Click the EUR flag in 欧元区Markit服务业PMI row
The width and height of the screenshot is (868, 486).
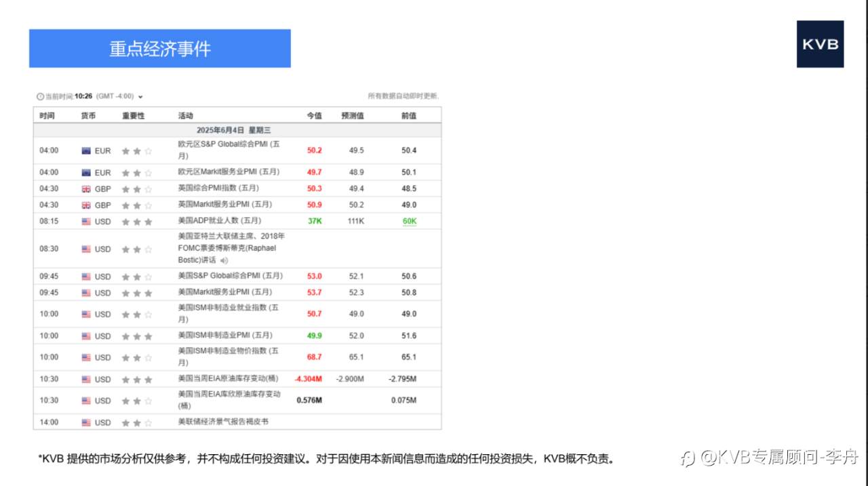point(86,173)
